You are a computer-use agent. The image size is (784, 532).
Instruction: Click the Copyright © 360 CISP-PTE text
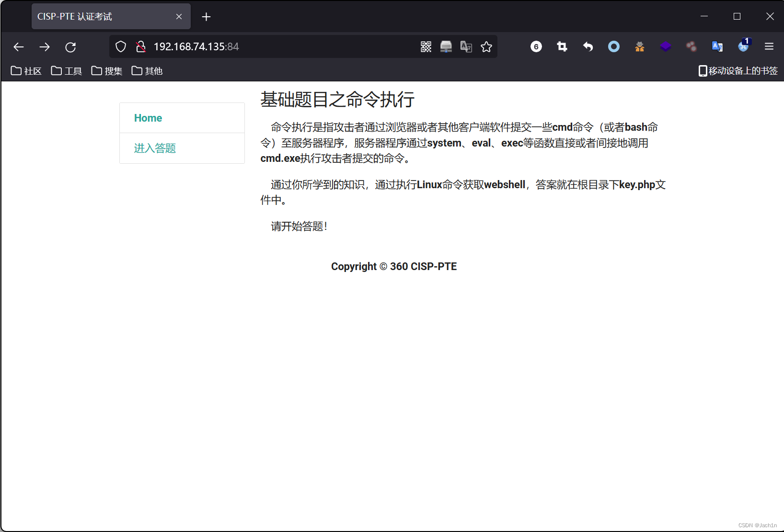pos(394,266)
